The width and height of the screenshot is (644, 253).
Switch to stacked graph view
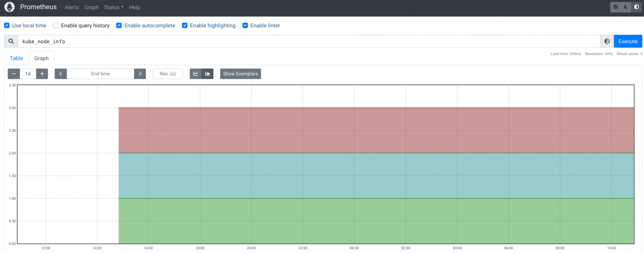(208, 73)
